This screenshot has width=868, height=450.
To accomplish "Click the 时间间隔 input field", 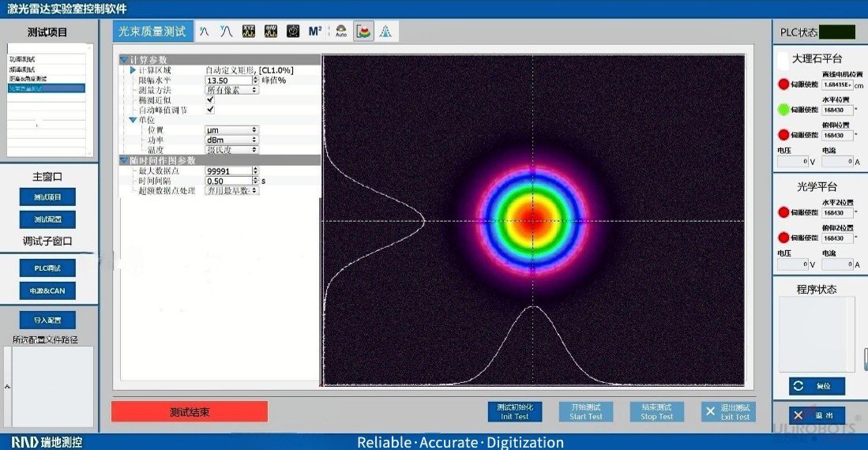I will point(229,181).
